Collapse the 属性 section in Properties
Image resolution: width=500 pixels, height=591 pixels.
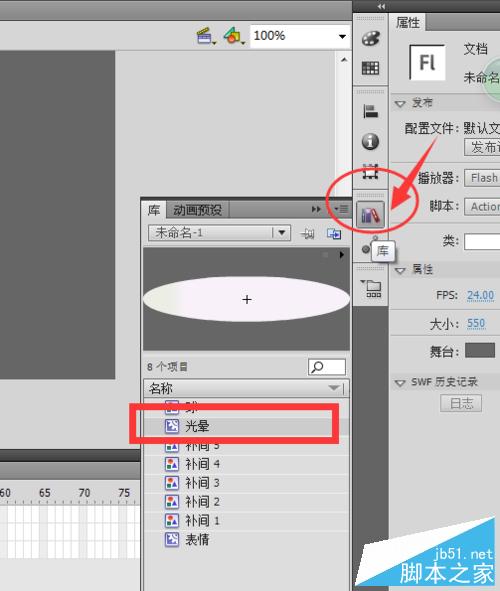click(x=400, y=270)
